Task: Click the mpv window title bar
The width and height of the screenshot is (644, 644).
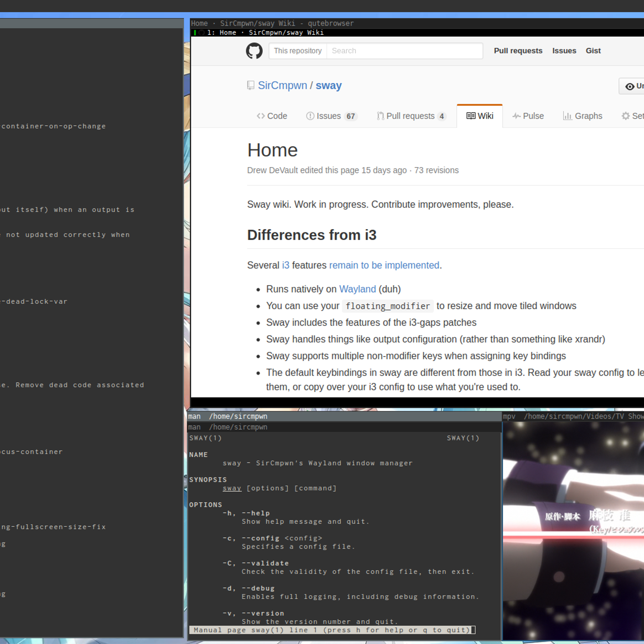Action: click(x=573, y=416)
